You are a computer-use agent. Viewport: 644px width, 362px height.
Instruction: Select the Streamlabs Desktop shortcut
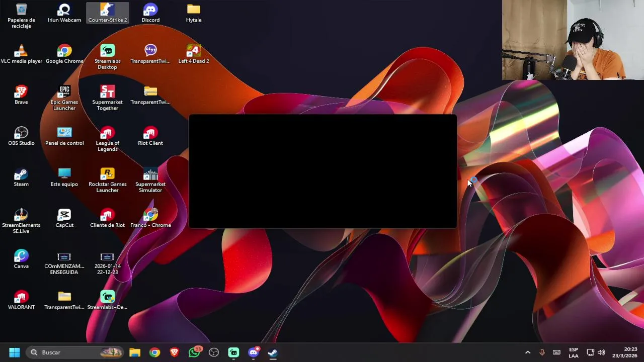click(x=107, y=57)
